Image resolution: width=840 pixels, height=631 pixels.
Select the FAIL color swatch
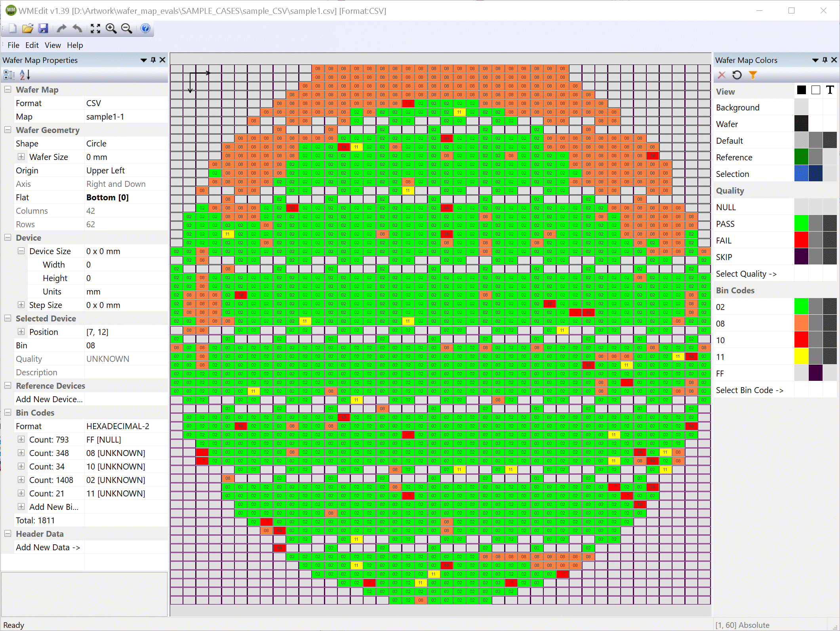[x=801, y=240]
